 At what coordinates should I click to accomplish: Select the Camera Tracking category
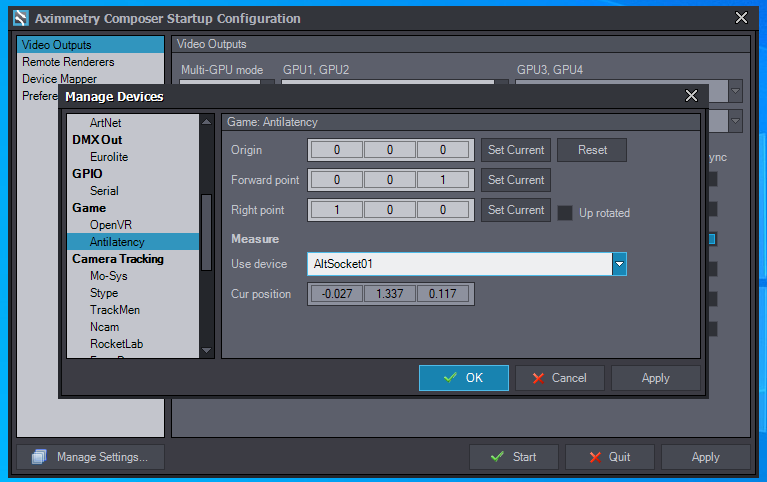coord(133,259)
